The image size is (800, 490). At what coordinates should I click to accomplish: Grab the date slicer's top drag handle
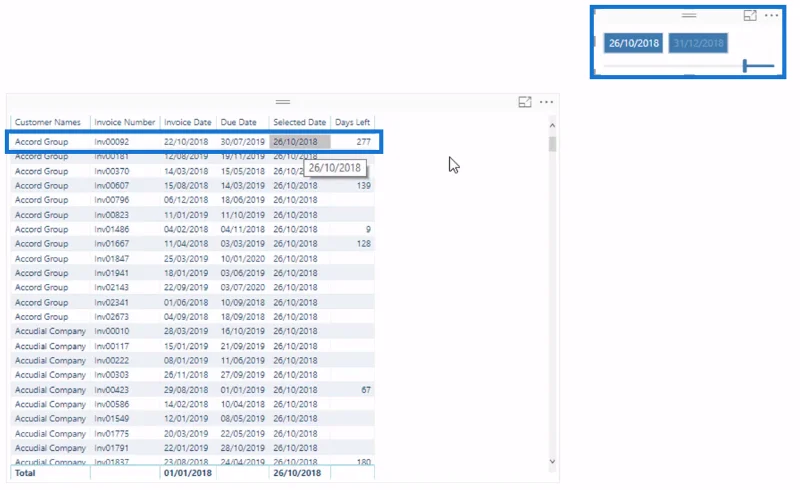pyautogui.click(x=689, y=16)
